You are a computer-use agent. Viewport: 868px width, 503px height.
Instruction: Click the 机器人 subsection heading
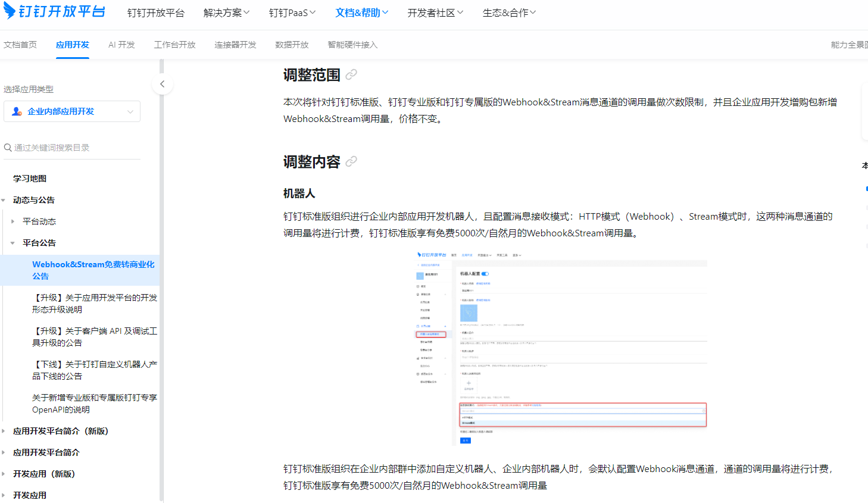coord(299,193)
